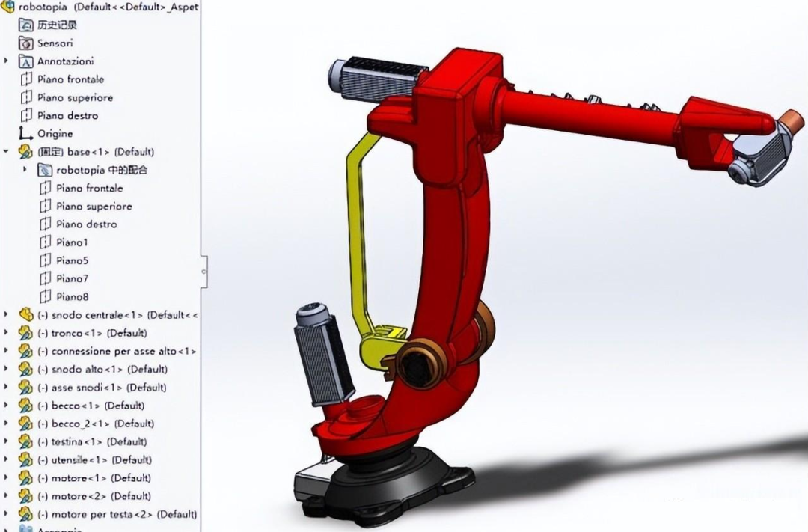Select the motore<2> component icon

[26, 496]
